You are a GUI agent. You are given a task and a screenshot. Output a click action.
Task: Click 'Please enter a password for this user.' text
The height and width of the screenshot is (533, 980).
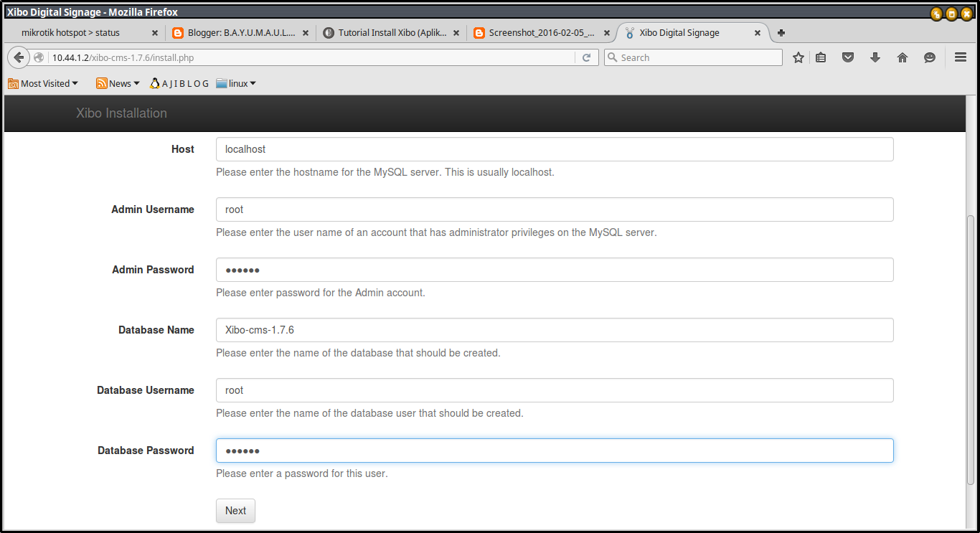tap(302, 473)
